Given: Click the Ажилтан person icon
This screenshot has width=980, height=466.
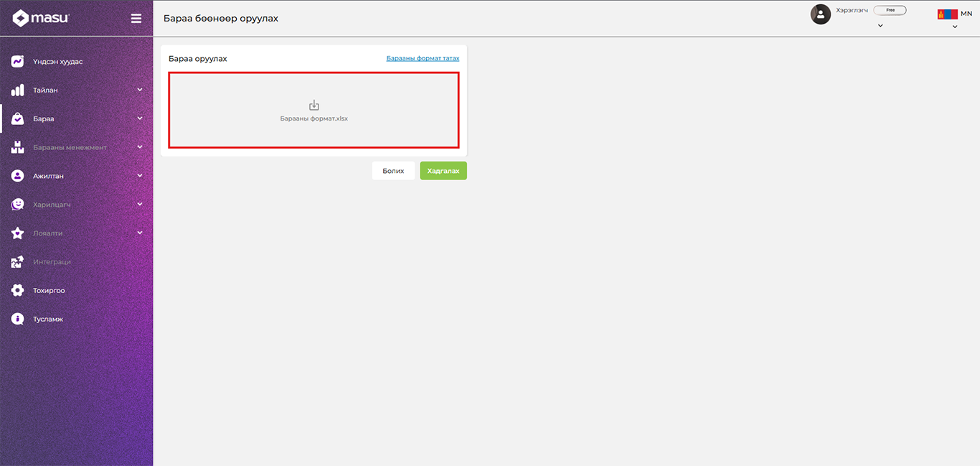Looking at the screenshot, I should (x=18, y=176).
